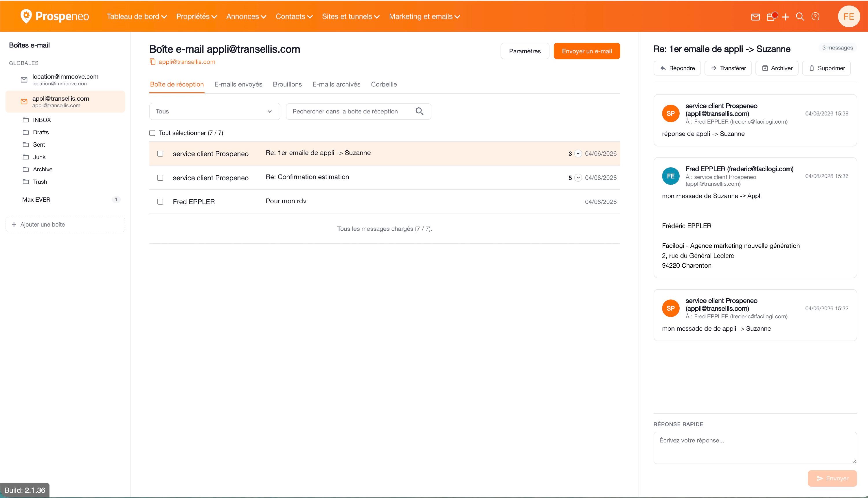Screen dimensions: 868x498
Task: Click Ajouter une boîte button
Action: click(x=65, y=224)
